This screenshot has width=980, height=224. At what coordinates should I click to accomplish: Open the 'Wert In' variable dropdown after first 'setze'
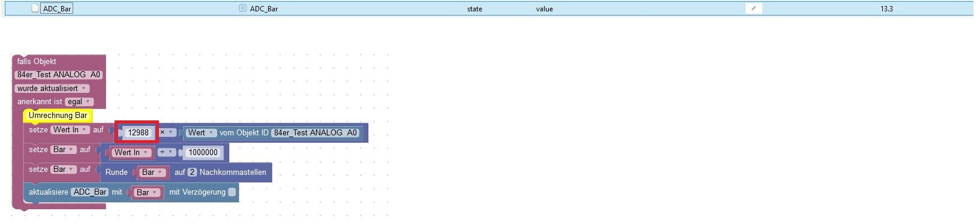pyautogui.click(x=70, y=130)
